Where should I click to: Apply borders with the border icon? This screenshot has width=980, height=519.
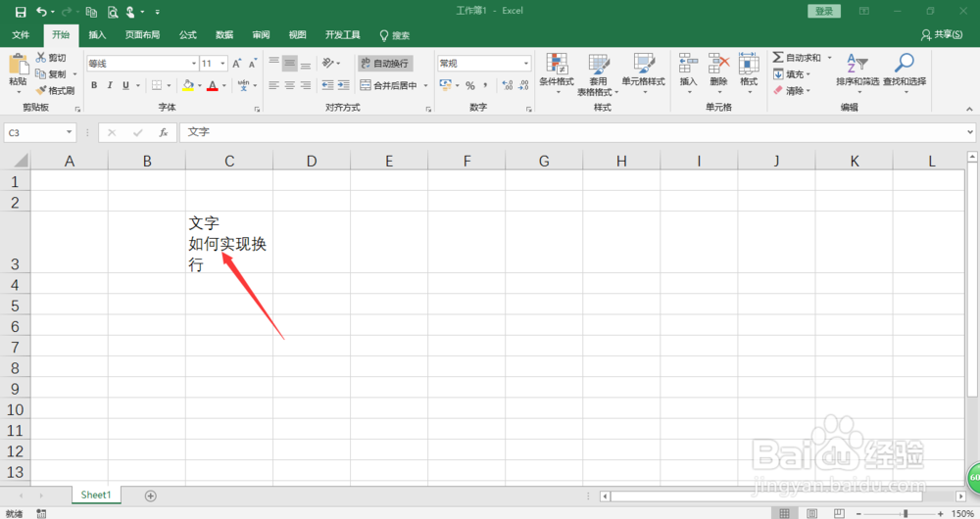(x=157, y=85)
